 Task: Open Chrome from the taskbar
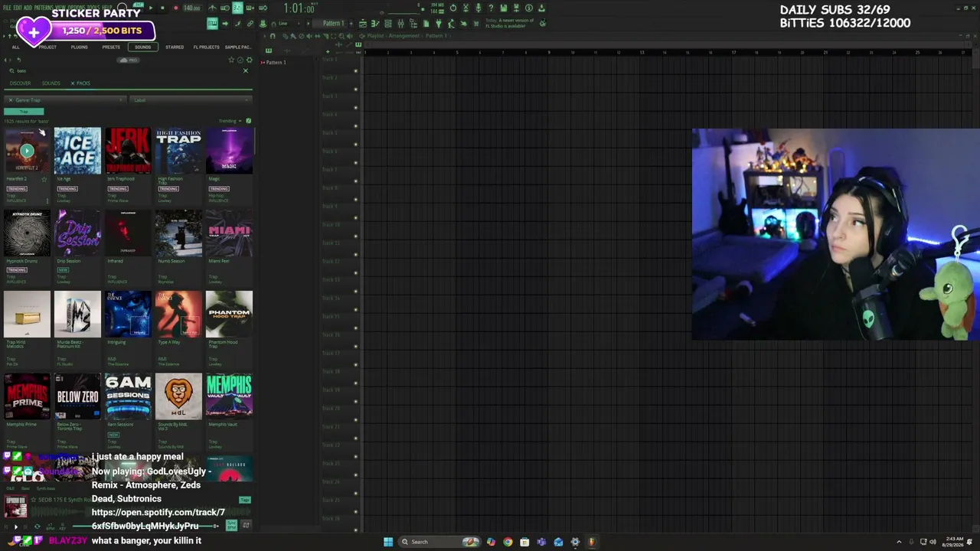pyautogui.click(x=508, y=542)
